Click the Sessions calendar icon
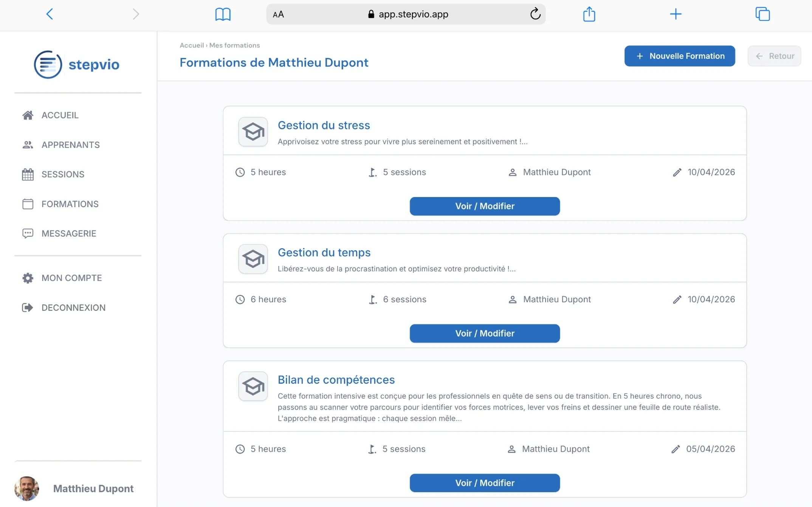The image size is (812, 507). pyautogui.click(x=28, y=174)
